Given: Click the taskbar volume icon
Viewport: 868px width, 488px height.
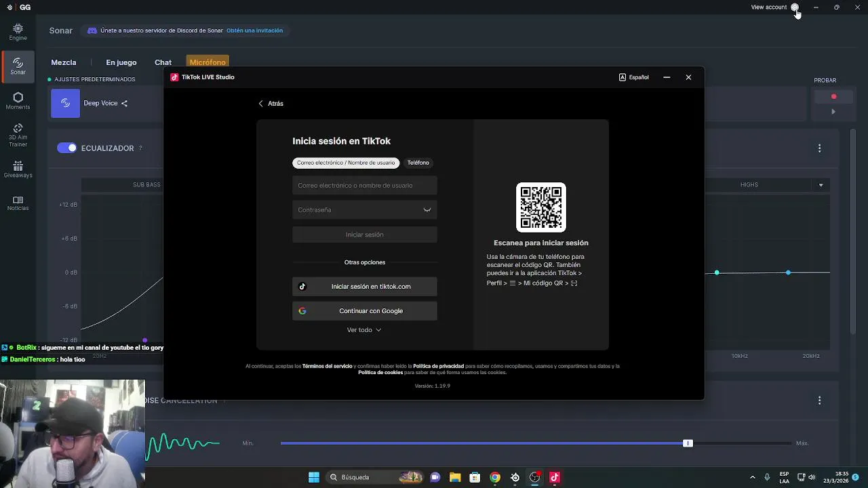Looking at the screenshot, I should (x=812, y=477).
